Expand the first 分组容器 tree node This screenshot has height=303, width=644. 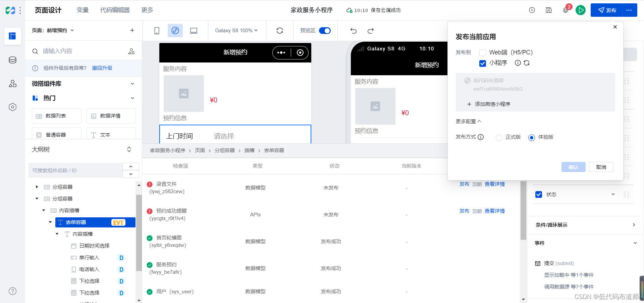(37, 187)
